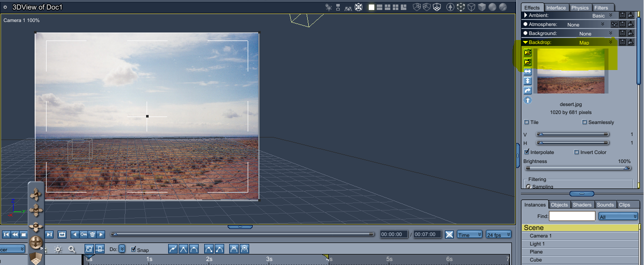Delete keyframe with trash icon
Viewport: 644px width, 265px height.
(x=93, y=234)
